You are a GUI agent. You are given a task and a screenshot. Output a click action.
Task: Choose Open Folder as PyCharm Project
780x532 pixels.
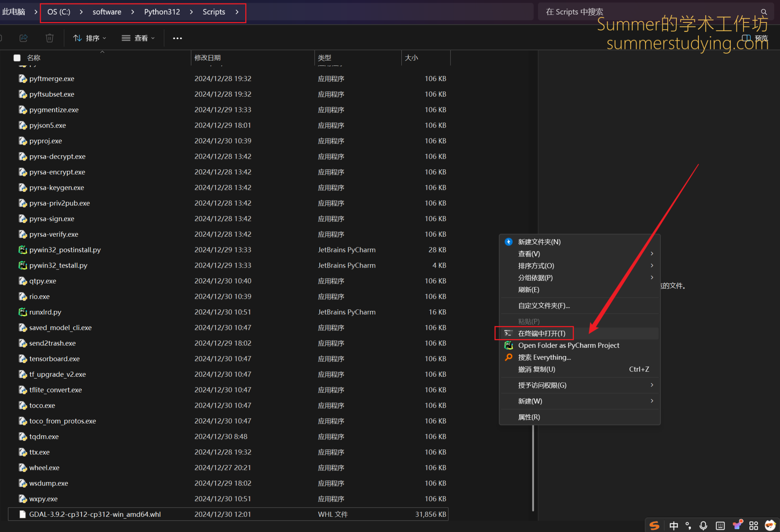point(568,345)
